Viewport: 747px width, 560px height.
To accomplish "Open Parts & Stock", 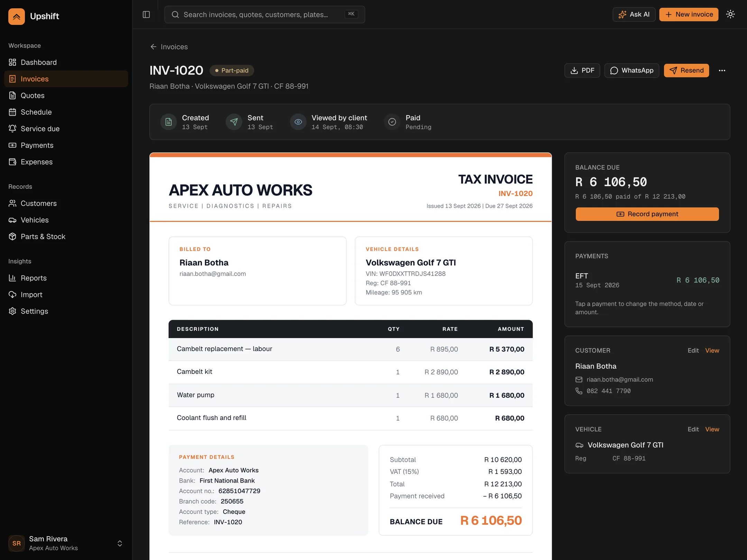I will click(66, 236).
